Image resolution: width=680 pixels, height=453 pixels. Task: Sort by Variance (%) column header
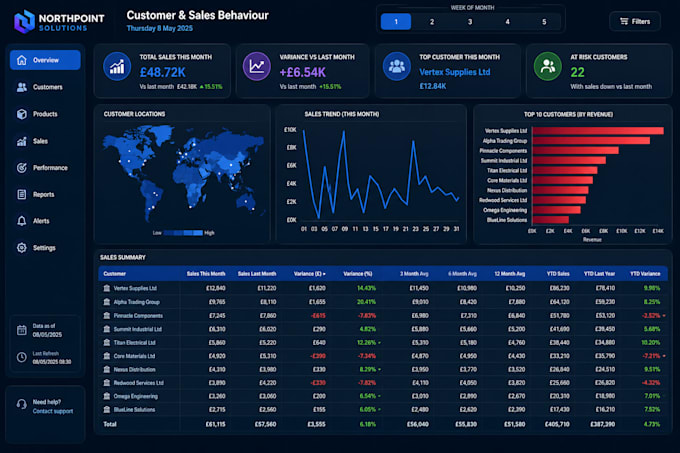click(358, 274)
